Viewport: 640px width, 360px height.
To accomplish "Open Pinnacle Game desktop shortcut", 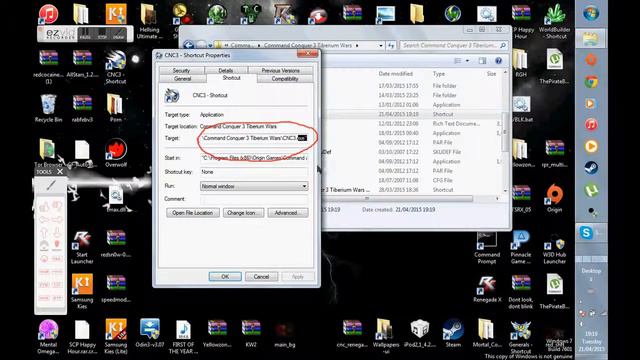I will [x=520, y=247].
